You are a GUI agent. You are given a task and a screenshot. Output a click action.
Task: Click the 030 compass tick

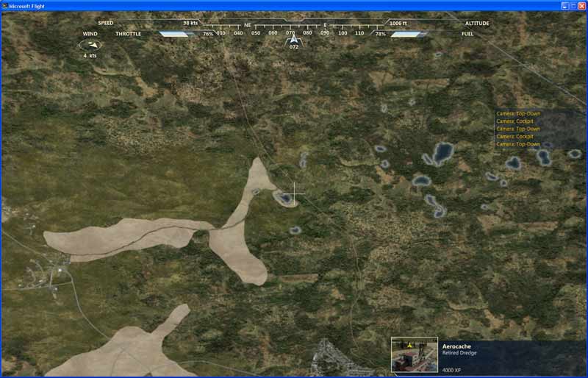pos(221,33)
